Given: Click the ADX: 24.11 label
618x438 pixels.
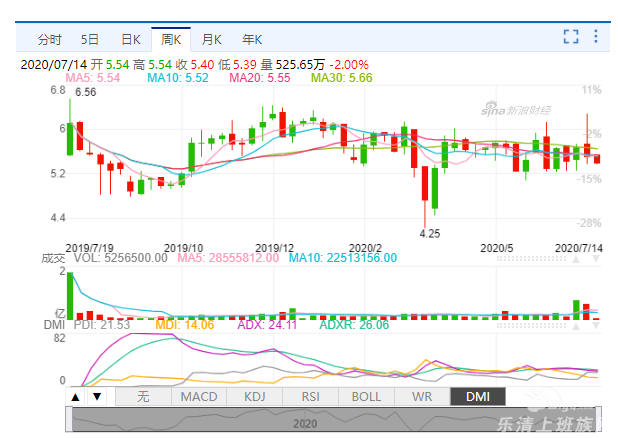Looking at the screenshot, I should (267, 325).
